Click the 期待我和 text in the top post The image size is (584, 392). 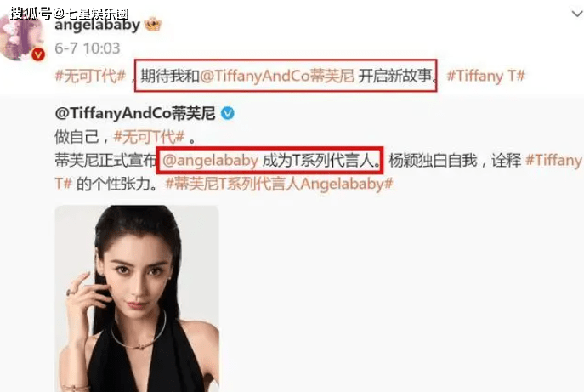click(170, 76)
